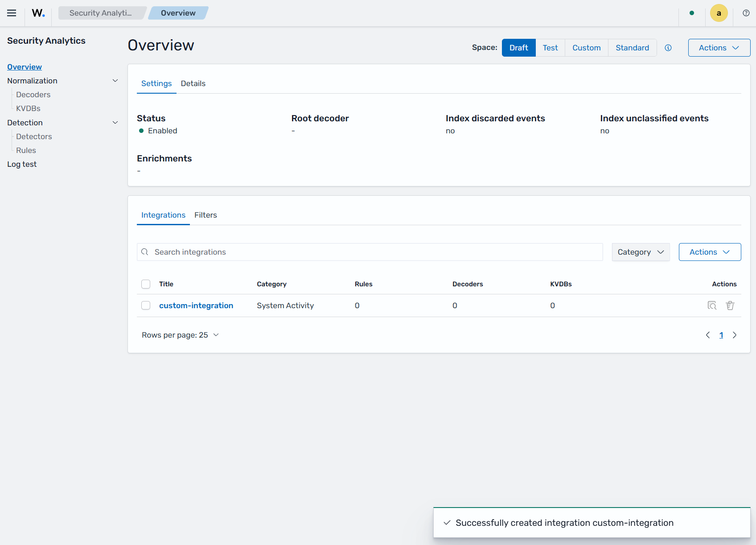The width and height of the screenshot is (756, 545).
Task: Open the help question mark icon
Action: [x=746, y=13]
